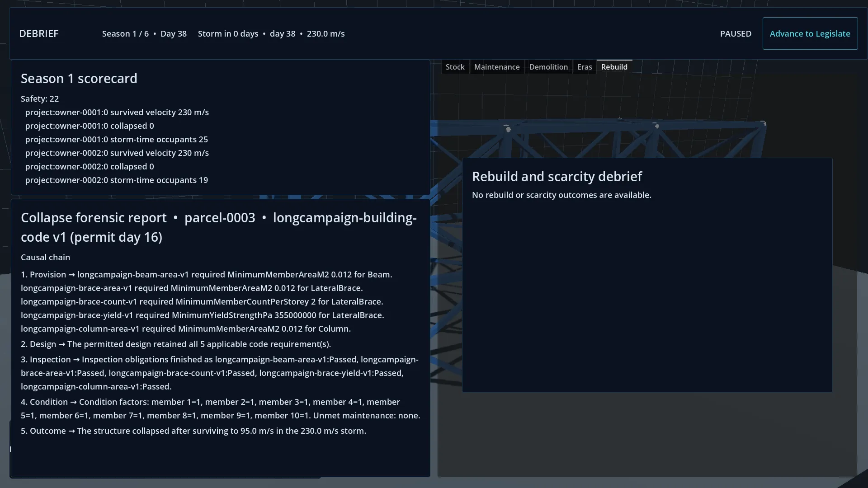This screenshot has height=488, width=868.
Task: Click the Collapse forensic report heading
Action: pos(219,227)
